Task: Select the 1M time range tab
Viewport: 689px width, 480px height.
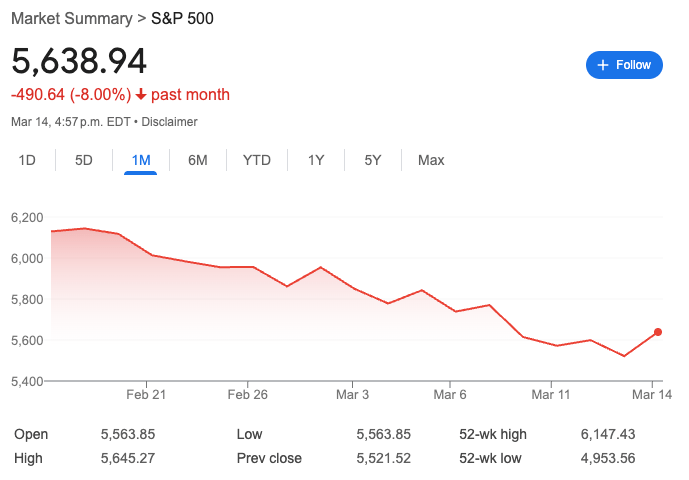Action: pos(141,160)
